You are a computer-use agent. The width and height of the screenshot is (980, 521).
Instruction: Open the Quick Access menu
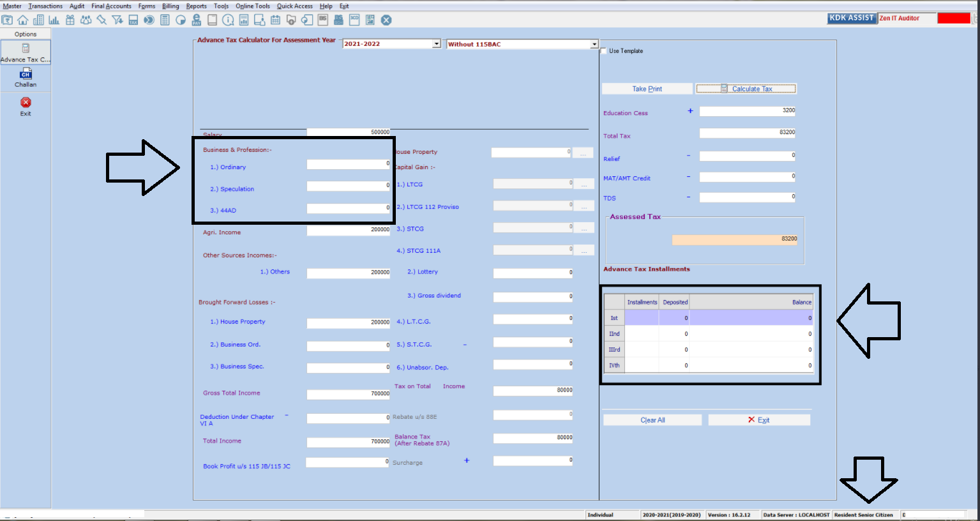coord(295,6)
